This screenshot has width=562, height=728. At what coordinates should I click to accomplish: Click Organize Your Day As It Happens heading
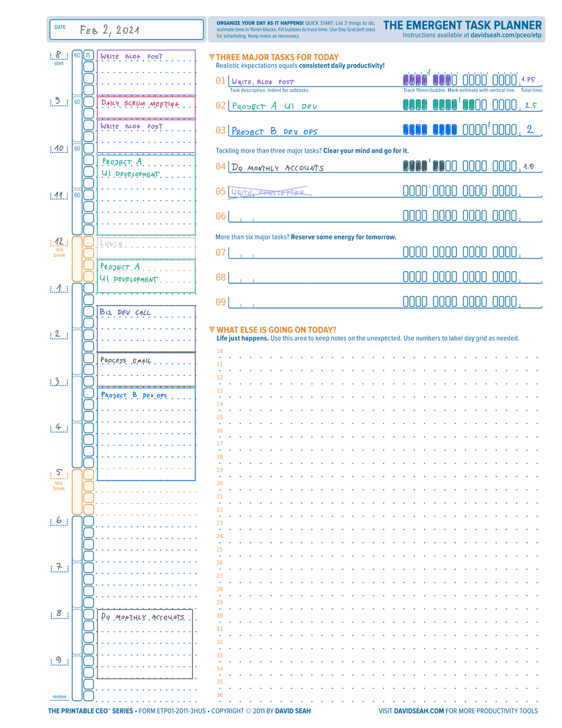click(260, 23)
